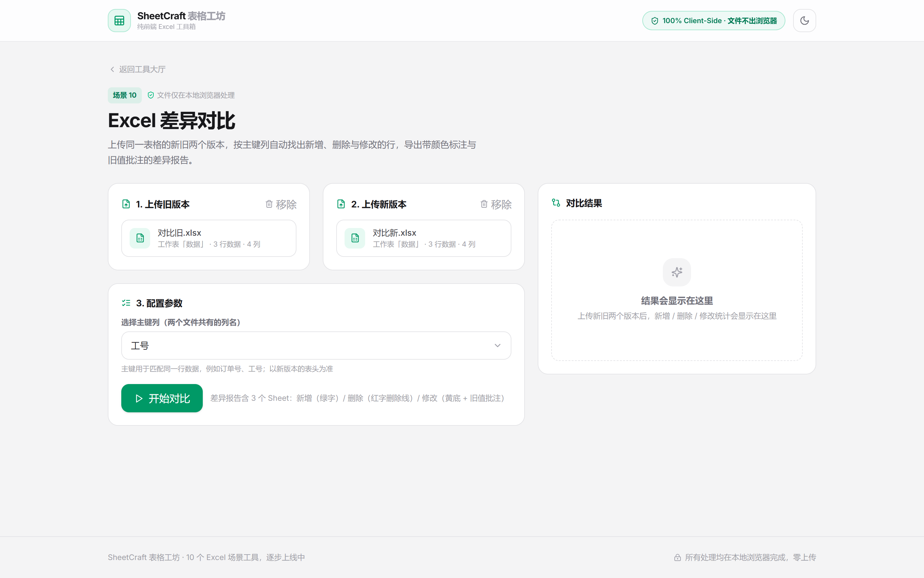Click footer text 所有处理均在本地浏览器完成，零上传
Screen dimensions: 924x578
pyautogui.click(x=750, y=558)
